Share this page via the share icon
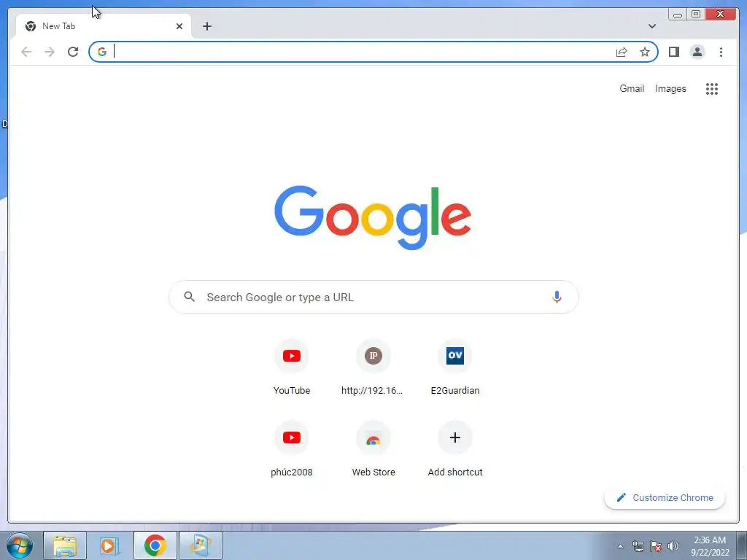Image resolution: width=747 pixels, height=560 pixels. [622, 52]
